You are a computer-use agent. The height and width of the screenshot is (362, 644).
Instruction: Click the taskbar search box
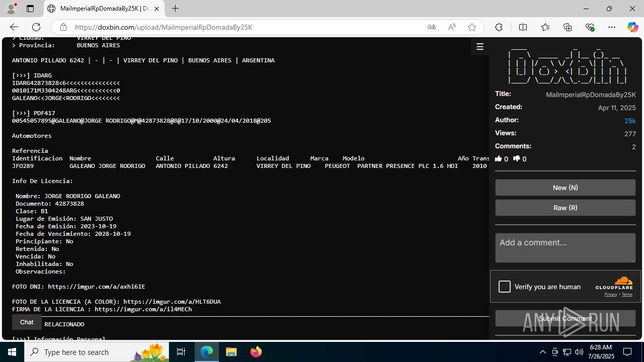pos(97,352)
